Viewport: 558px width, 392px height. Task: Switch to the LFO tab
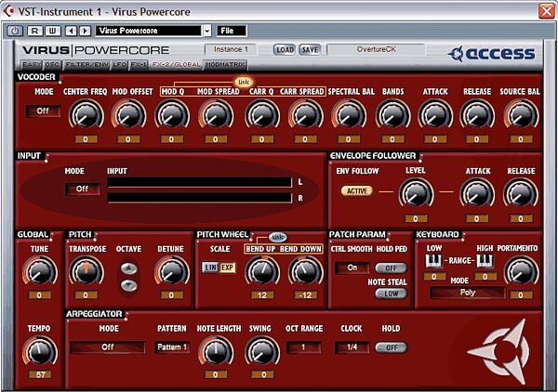pyautogui.click(x=120, y=65)
